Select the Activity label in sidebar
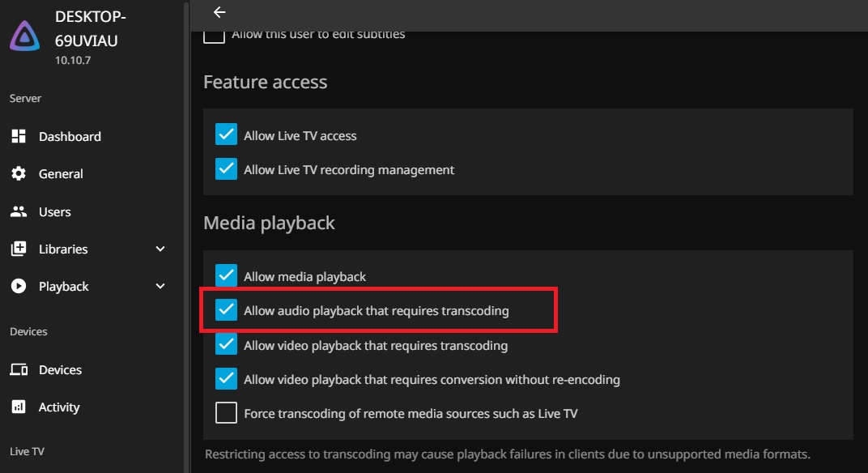This screenshot has height=473, width=868. [59, 407]
